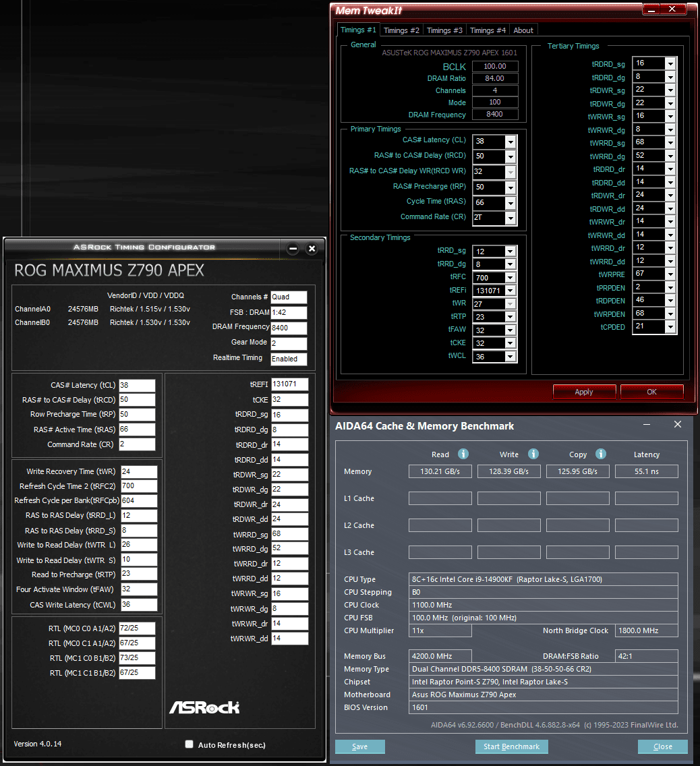The image size is (700, 766).
Task: Click the Apply button in Mem TweakIt
Action: click(584, 392)
